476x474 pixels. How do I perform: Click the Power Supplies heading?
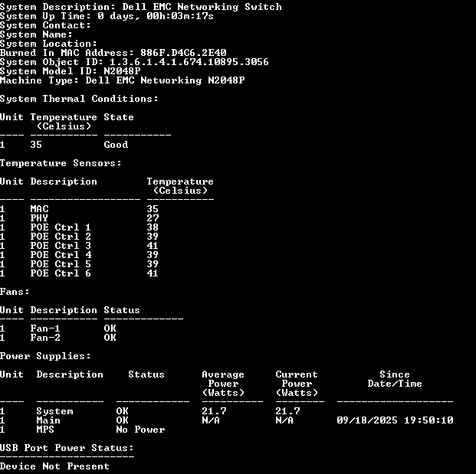click(45, 356)
